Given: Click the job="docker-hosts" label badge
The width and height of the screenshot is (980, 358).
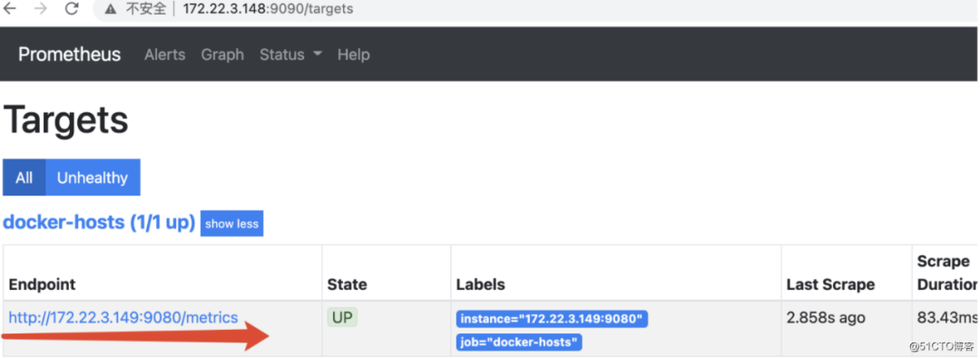Looking at the screenshot, I should point(519,343).
